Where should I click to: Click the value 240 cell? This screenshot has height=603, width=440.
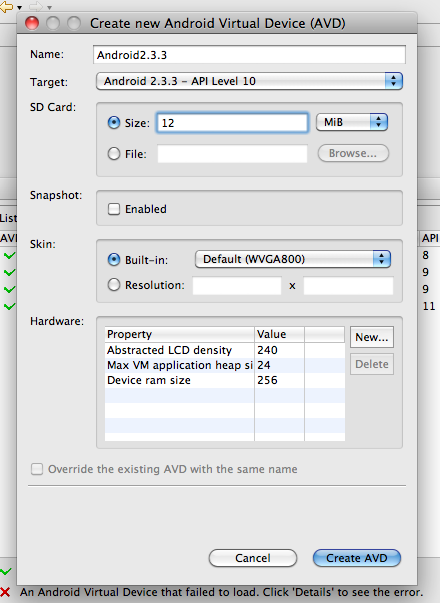click(x=279, y=350)
